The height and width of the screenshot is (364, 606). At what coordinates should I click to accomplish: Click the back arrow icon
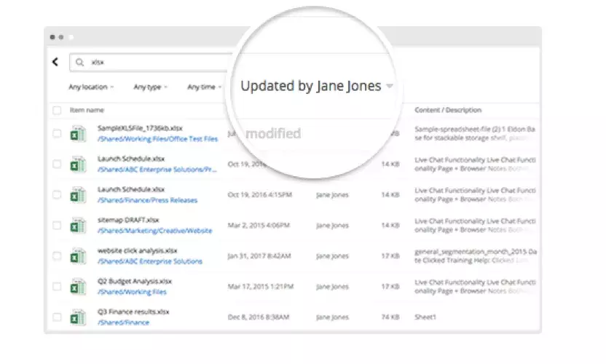pyautogui.click(x=55, y=62)
